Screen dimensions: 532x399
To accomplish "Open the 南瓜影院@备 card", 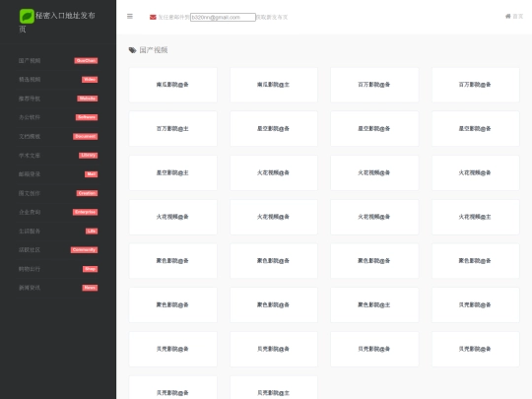I will 173,85.
